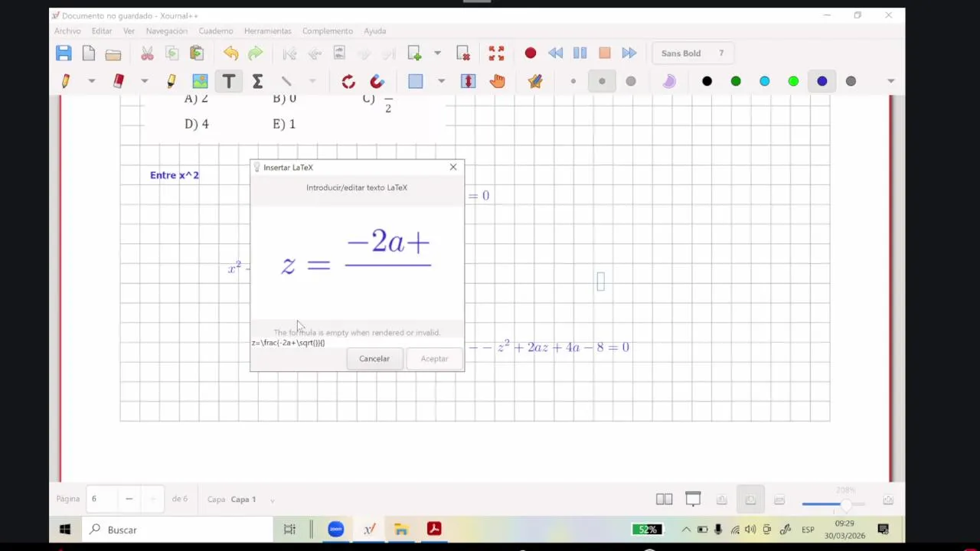
Task: Open the Eraser options dropdown
Action: tap(144, 81)
